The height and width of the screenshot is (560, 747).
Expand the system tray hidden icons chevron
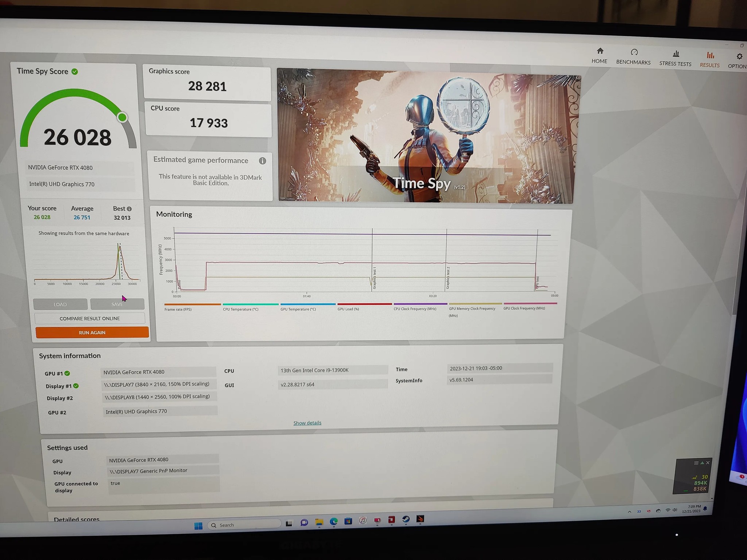pos(630,512)
